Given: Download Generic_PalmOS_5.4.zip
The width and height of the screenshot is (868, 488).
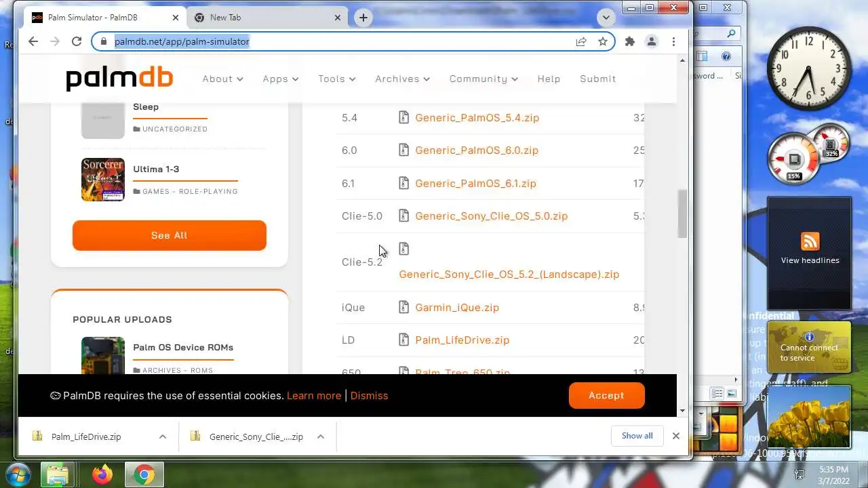Looking at the screenshot, I should (x=477, y=117).
